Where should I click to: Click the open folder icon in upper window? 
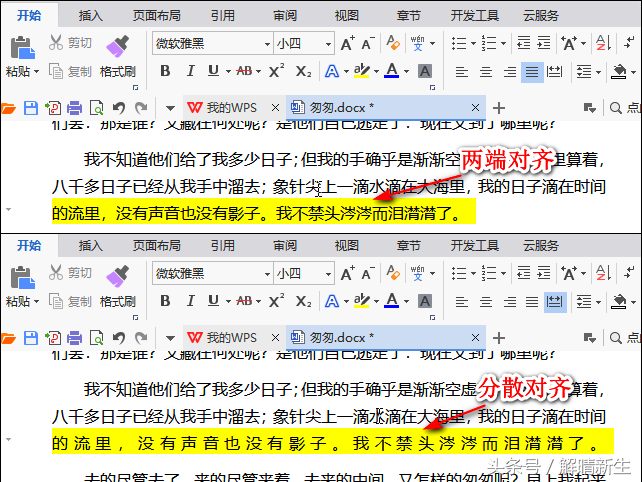[9, 108]
